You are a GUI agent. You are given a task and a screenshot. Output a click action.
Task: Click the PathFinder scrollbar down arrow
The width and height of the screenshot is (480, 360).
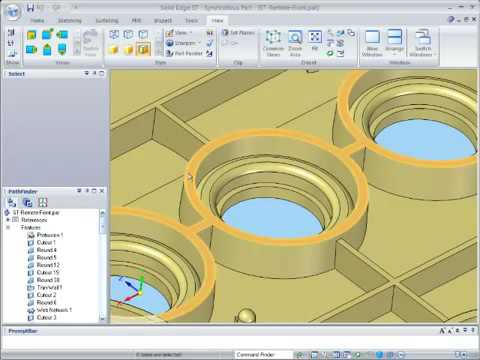(x=102, y=319)
